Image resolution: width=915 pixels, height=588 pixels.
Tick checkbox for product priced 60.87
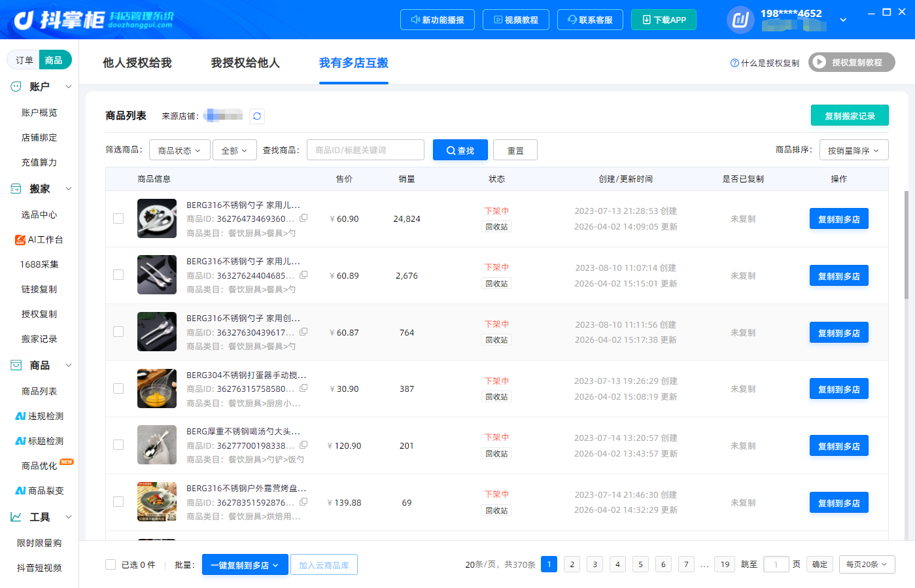(118, 332)
